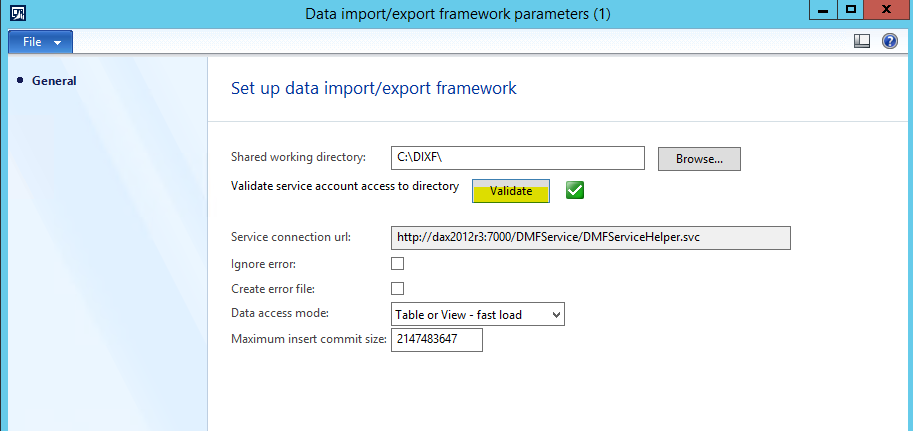Click the green validation checkmark icon

[x=575, y=190]
